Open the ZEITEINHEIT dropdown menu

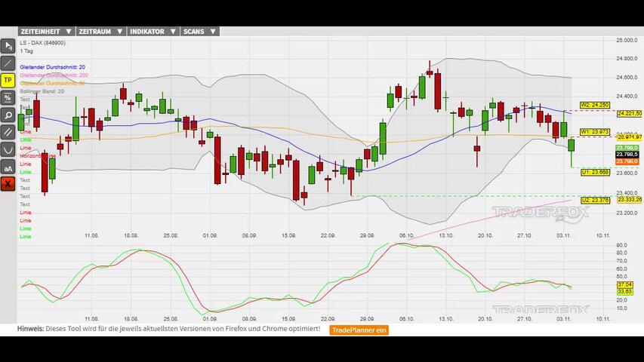coord(46,32)
